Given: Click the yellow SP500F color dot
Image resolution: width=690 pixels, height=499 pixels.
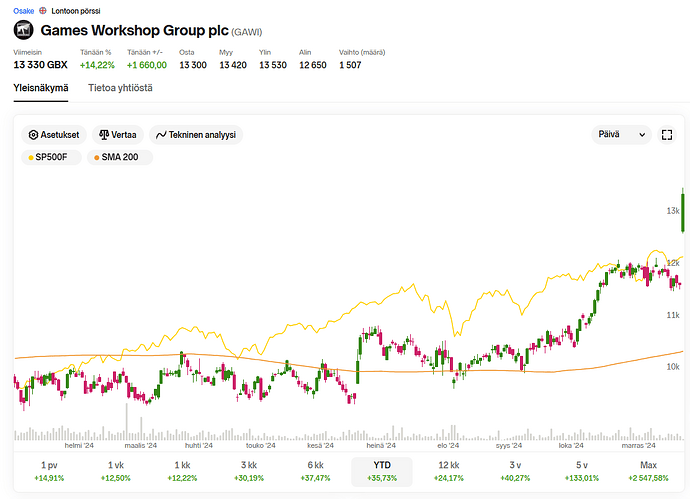Looking at the screenshot, I should point(30,158).
